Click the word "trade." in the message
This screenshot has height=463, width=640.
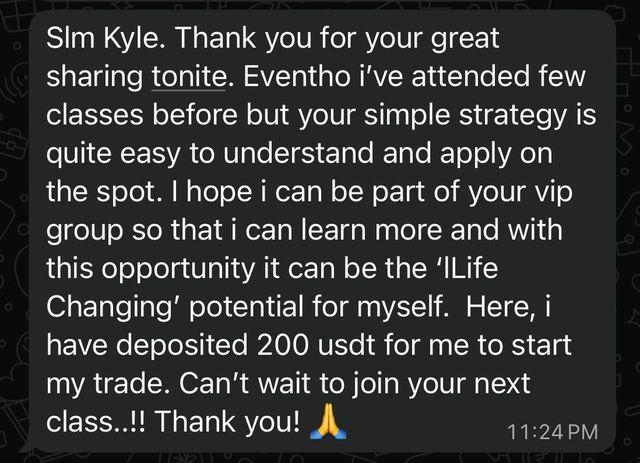pyautogui.click(x=128, y=383)
